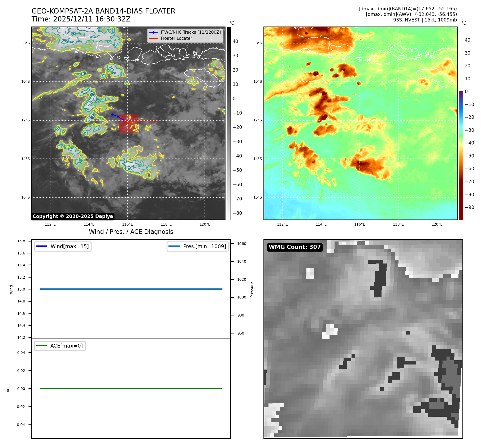This screenshot has width=481, height=448.
Task: Click the red floater box on the grayscale map
Action: point(128,124)
